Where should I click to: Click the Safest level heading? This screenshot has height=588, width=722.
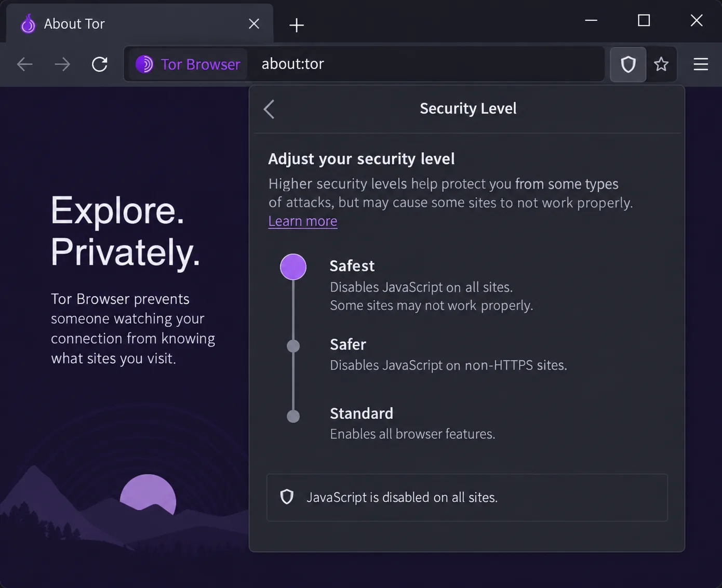(352, 266)
